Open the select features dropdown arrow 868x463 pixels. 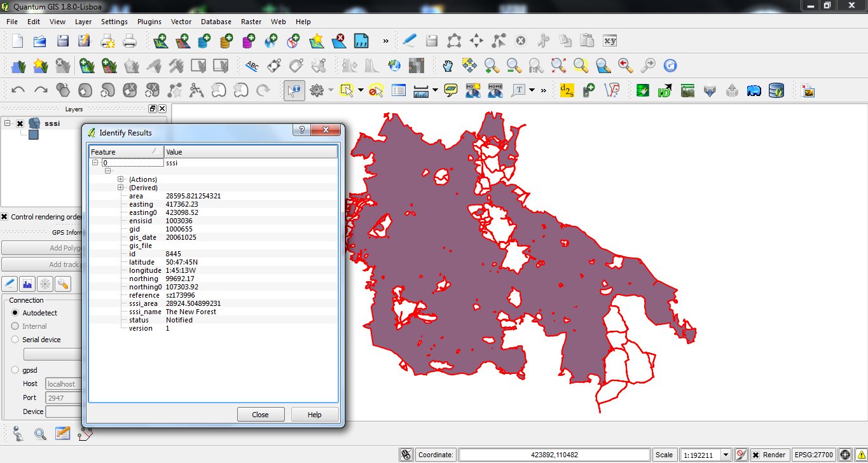pyautogui.click(x=361, y=90)
